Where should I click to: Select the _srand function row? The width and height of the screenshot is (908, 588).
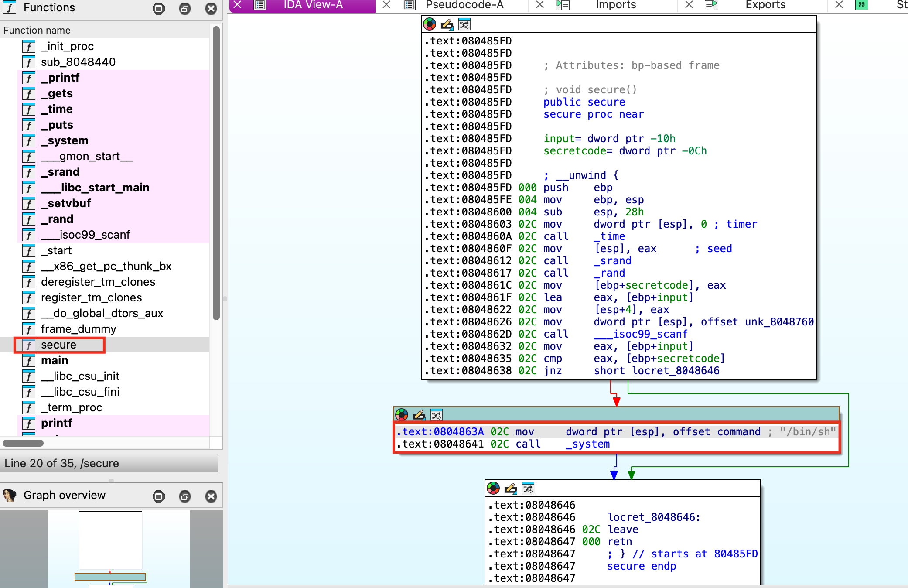click(x=105, y=172)
